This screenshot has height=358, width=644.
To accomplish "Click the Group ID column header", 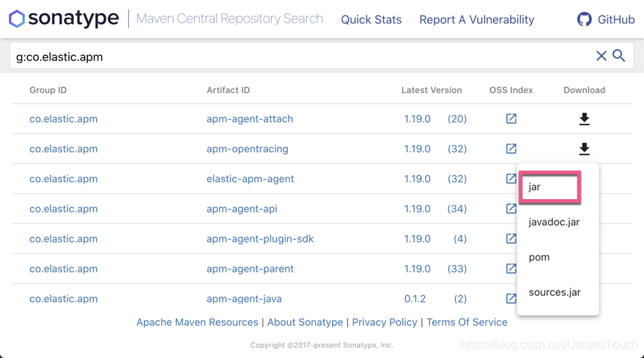I will (48, 90).
